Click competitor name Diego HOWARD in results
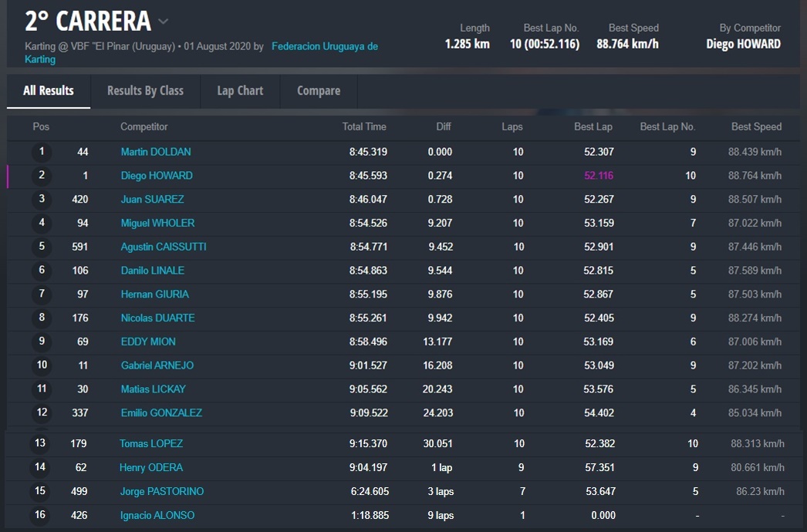 [x=157, y=176]
